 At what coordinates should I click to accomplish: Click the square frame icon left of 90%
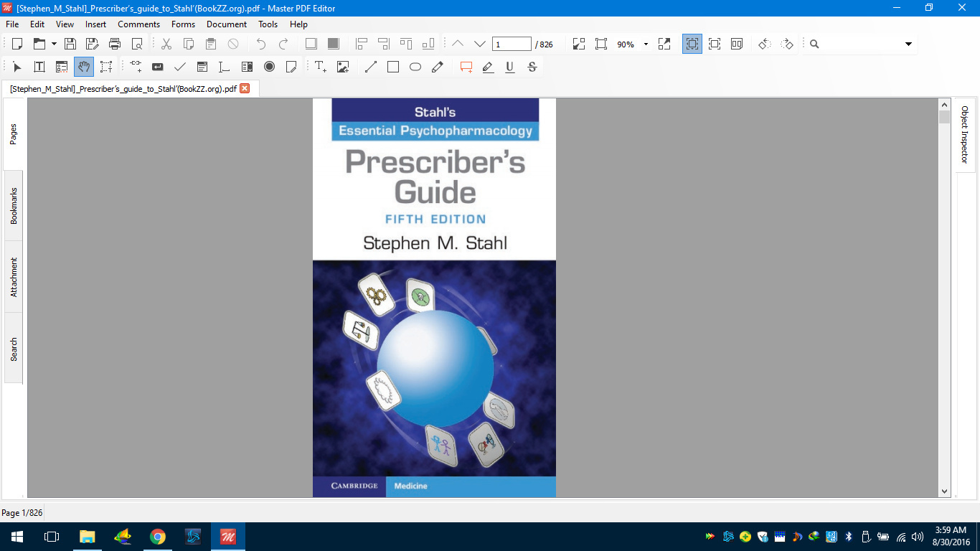[x=601, y=44]
